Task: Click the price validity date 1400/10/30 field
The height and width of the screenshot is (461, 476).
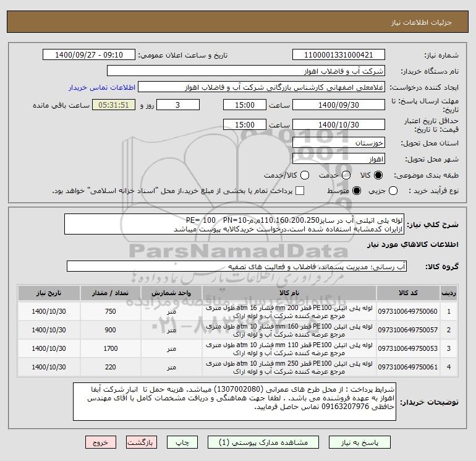Action: tap(339, 124)
